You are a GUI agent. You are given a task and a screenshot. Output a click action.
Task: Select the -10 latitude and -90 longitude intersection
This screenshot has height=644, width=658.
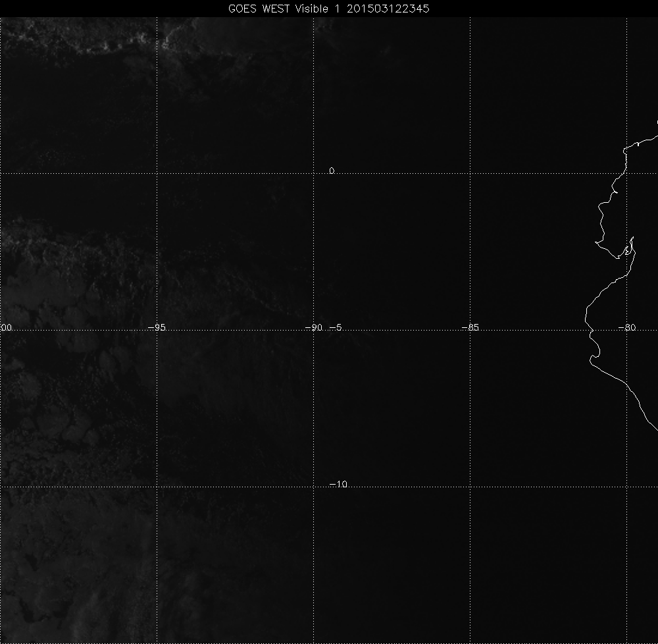point(313,487)
